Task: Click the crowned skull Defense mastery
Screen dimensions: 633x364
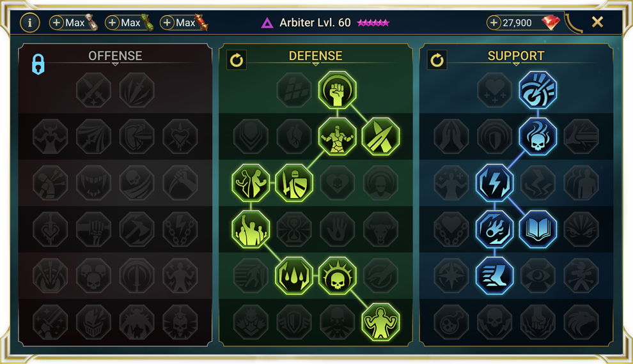Action: (337, 276)
